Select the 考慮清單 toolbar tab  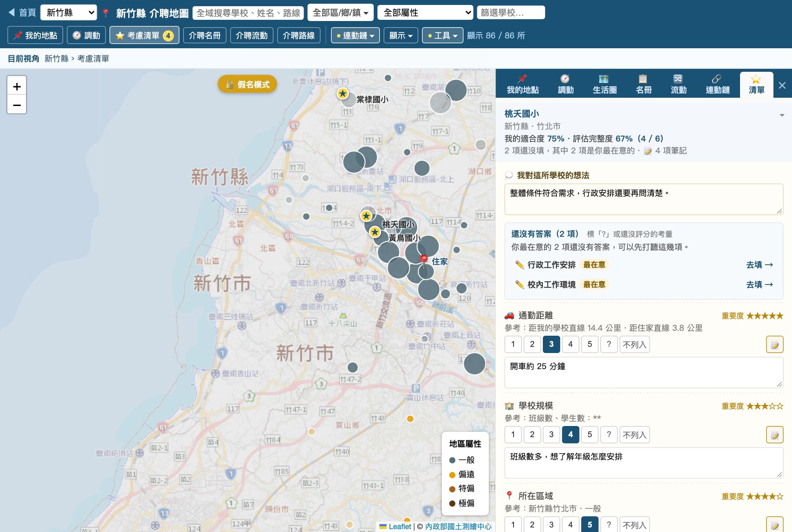144,35
